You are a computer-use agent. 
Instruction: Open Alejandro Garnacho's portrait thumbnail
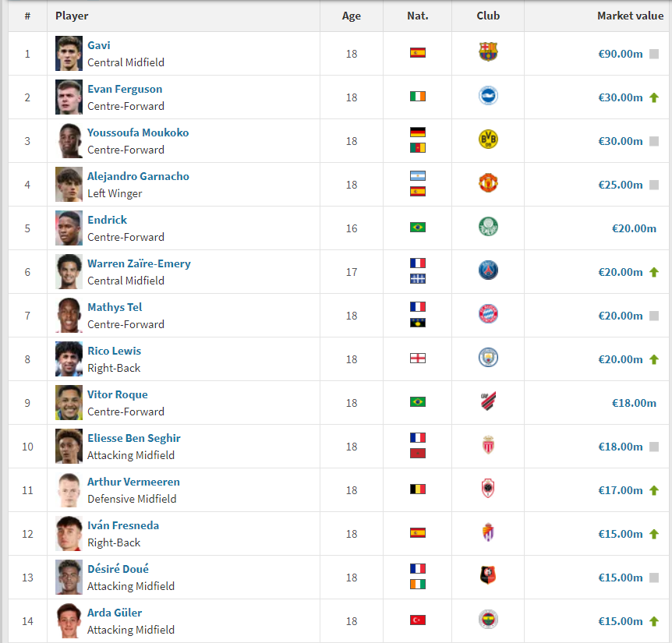point(69,184)
